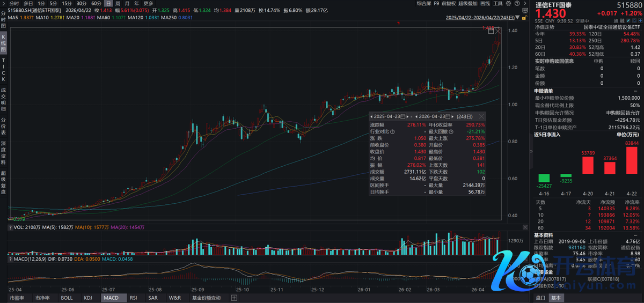The height and width of the screenshot is (303, 644).
Task: Open end date calendar picker icon
Action: 448,116
